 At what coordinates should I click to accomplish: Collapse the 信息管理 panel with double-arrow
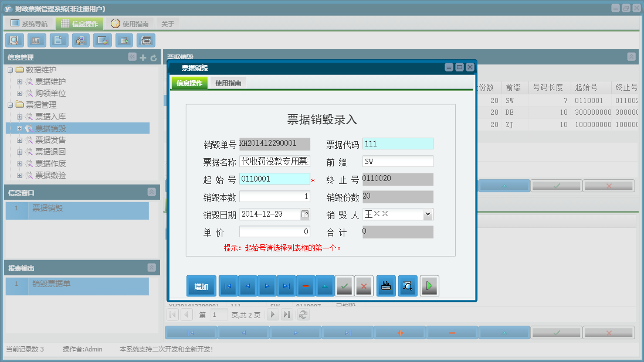point(132,57)
